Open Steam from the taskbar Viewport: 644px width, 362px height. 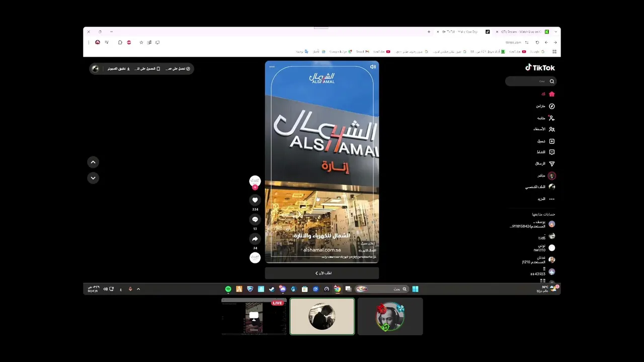pyautogui.click(x=272, y=289)
